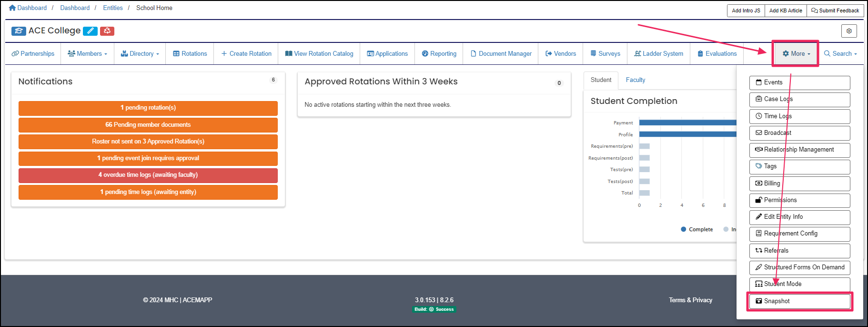868x327 pixels.
Task: Choose Edit Entity Info
Action: [799, 217]
